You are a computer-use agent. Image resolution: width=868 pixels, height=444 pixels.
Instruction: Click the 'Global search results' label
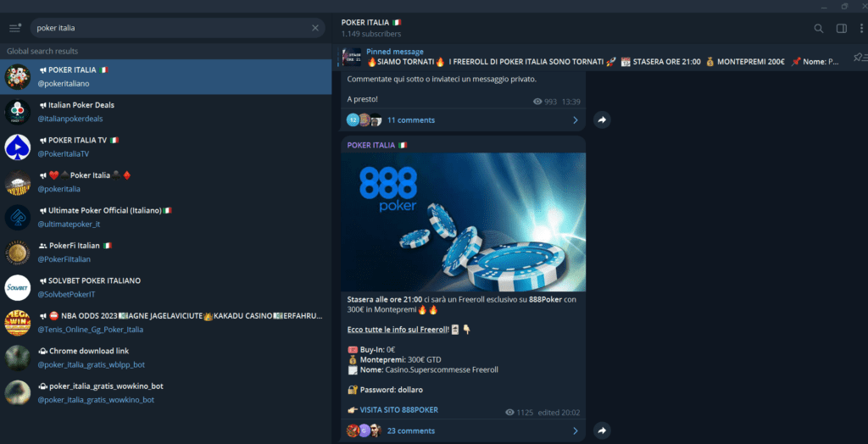[x=42, y=51]
